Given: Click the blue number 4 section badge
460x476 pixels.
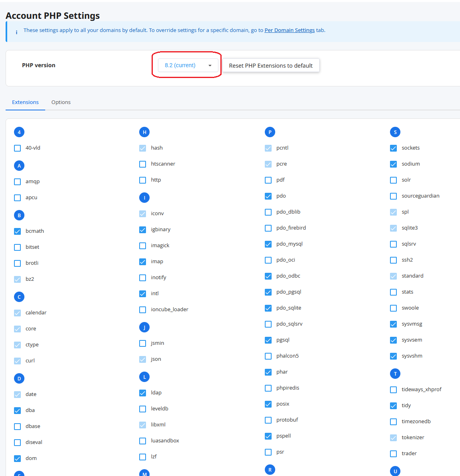Looking at the screenshot, I should (x=19, y=132).
